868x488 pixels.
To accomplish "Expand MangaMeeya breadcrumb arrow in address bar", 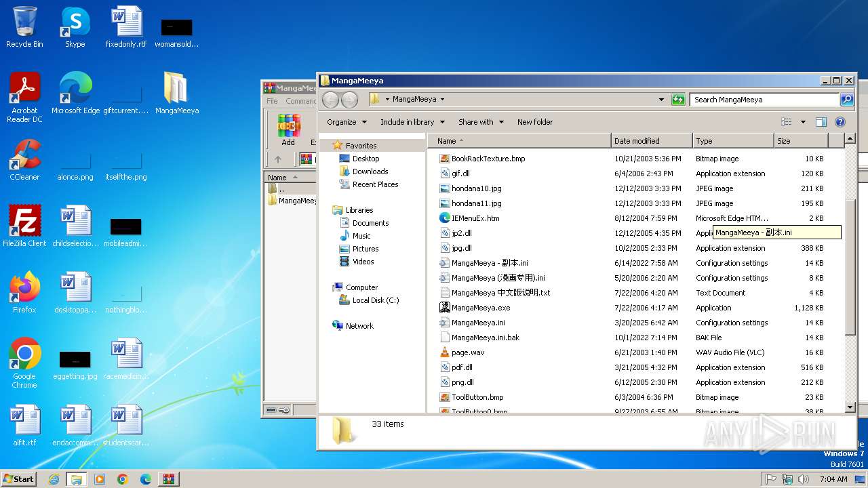I will 442,100.
